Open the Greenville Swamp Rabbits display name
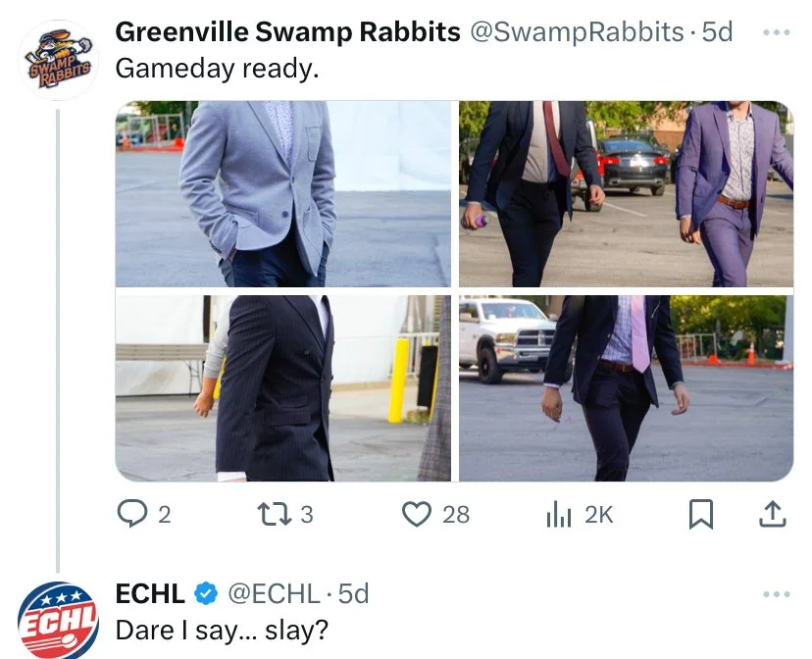 [287, 32]
